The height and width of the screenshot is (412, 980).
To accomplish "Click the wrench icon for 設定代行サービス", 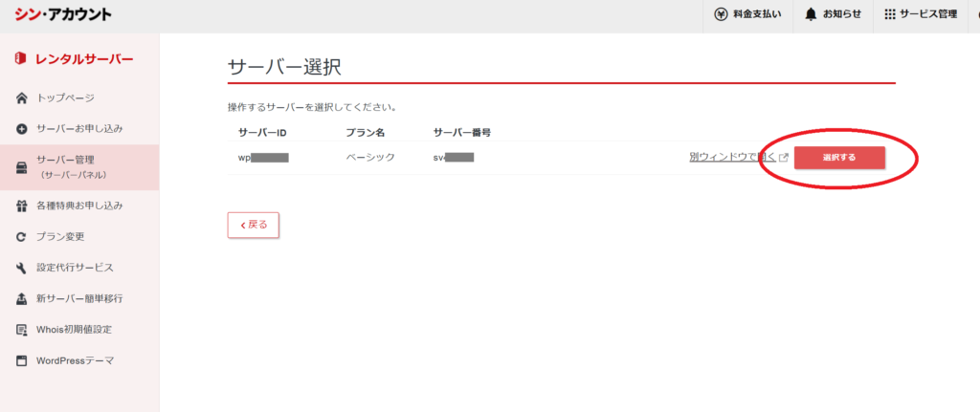I will click(x=22, y=268).
